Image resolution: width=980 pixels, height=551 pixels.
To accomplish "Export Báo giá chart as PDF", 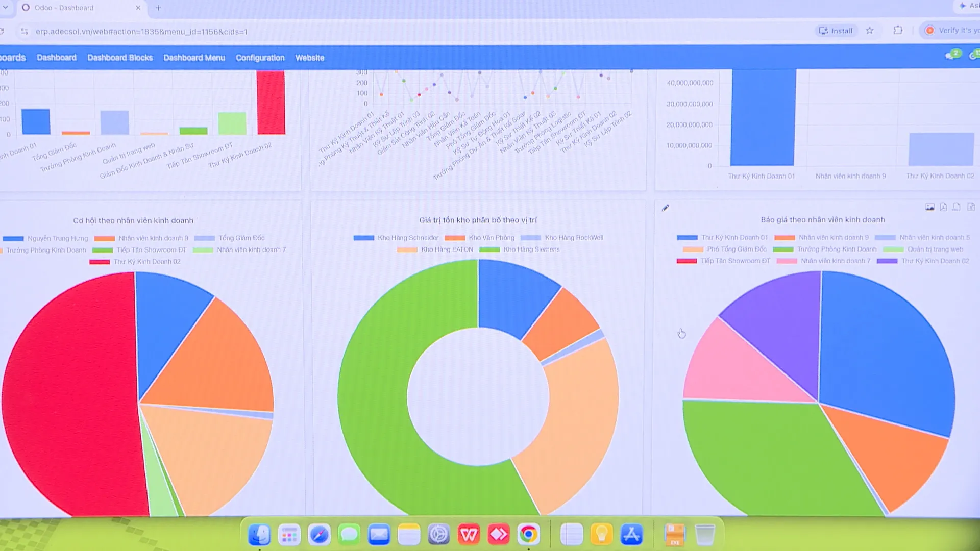I will (943, 207).
